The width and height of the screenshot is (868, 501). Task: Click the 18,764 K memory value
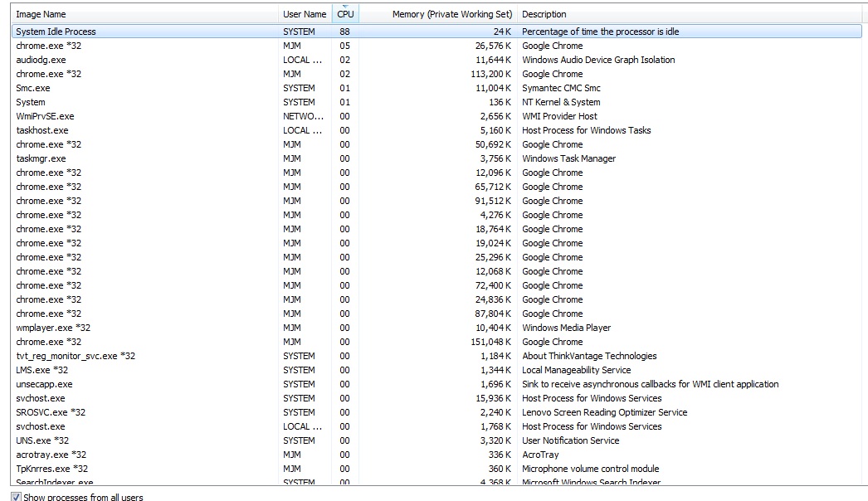(x=493, y=229)
